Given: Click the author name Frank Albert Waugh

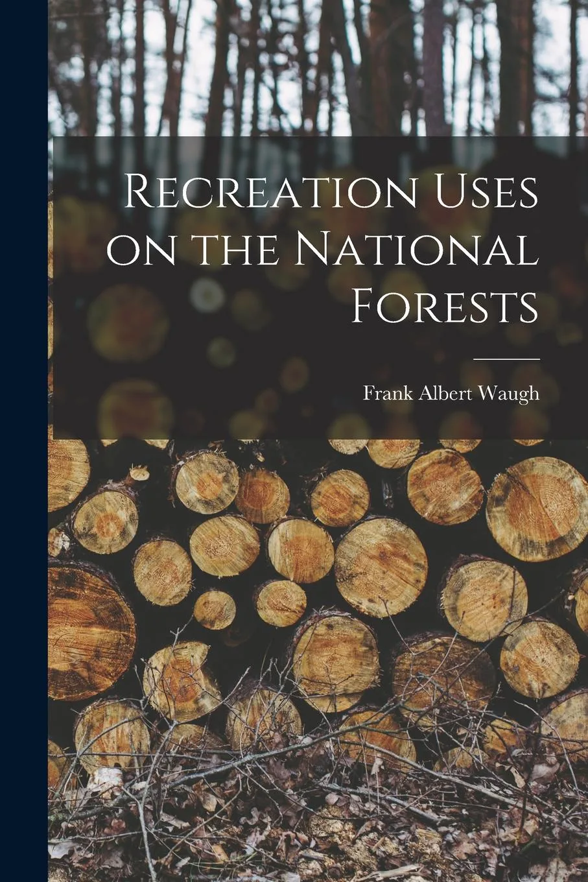Looking at the screenshot, I should point(452,392).
